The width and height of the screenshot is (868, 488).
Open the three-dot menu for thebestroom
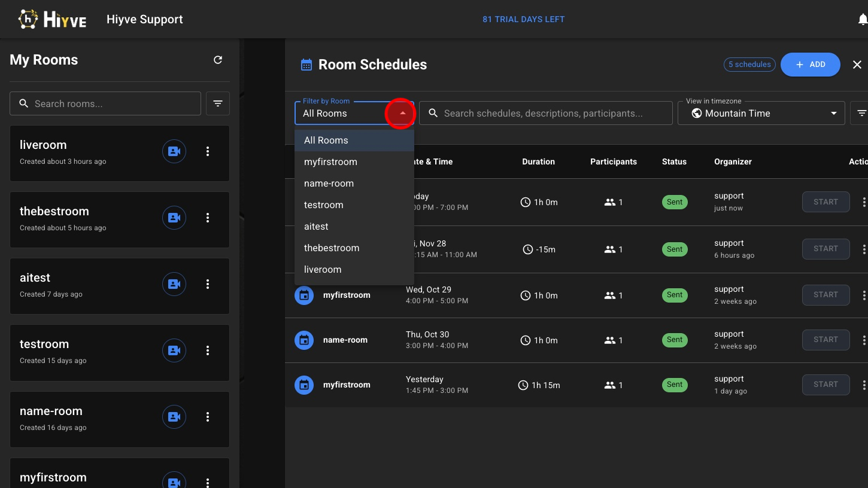[208, 218]
